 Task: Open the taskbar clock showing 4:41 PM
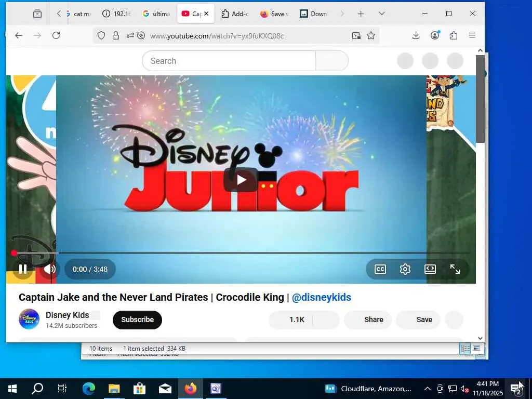487,389
